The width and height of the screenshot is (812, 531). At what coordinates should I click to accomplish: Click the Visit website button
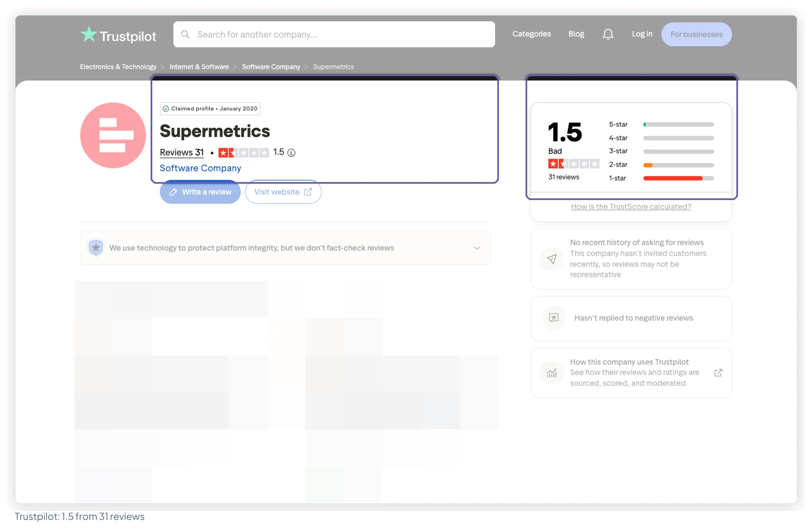tap(283, 192)
